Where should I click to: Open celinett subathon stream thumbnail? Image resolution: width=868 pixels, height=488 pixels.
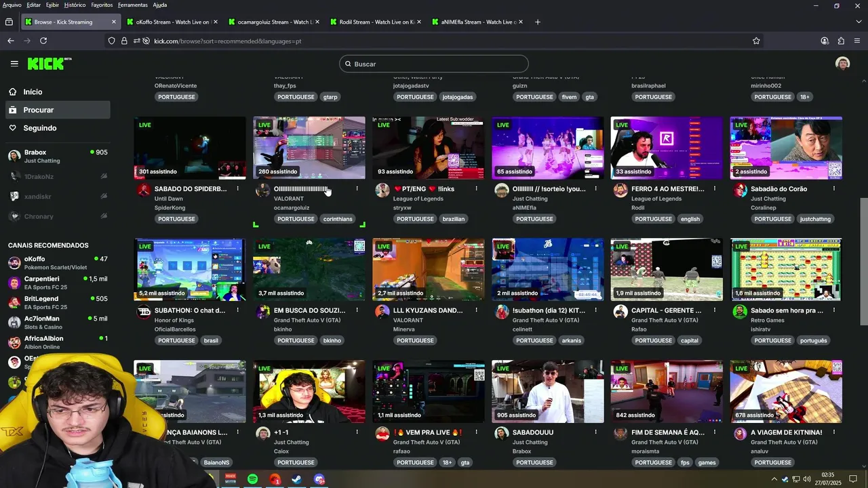[548, 269]
